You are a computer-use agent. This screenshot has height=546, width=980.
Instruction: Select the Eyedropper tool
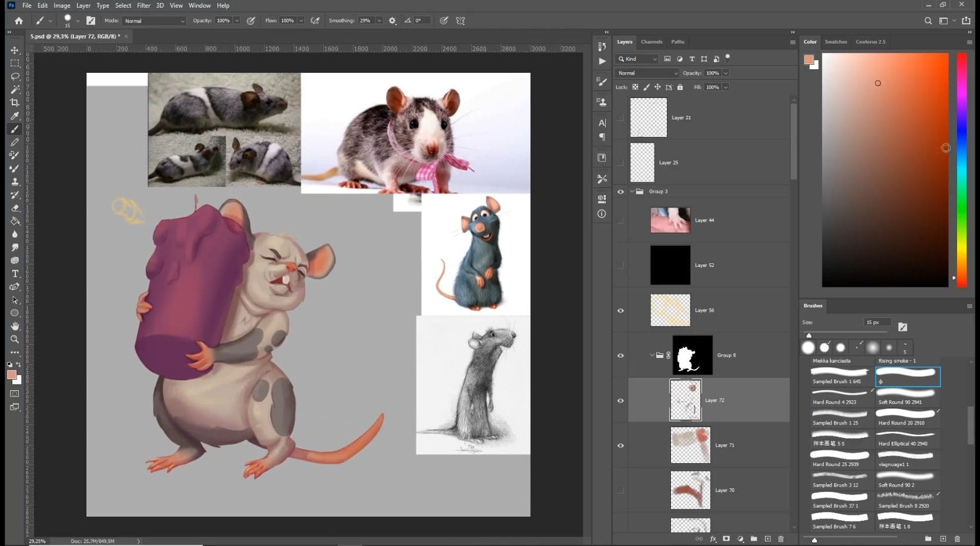pyautogui.click(x=15, y=116)
